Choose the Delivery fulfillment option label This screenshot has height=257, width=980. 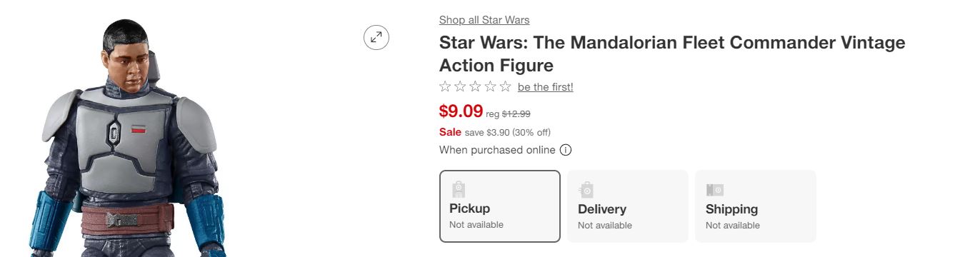tap(601, 209)
